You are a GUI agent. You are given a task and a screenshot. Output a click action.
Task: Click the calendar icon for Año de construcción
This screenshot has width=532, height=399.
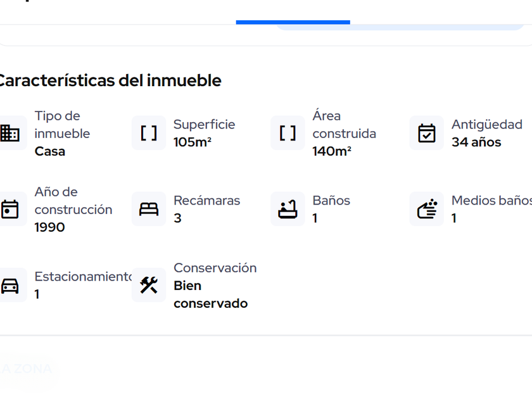click(x=10, y=209)
